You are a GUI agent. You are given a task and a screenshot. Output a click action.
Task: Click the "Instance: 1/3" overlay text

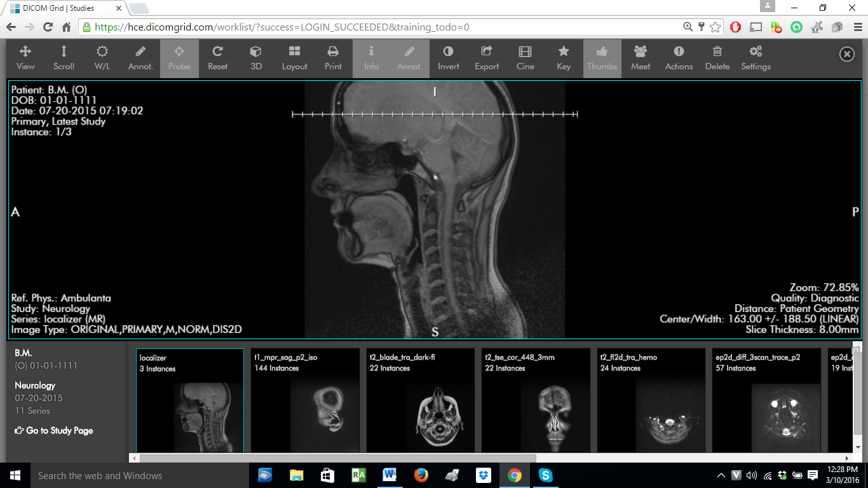(41, 132)
